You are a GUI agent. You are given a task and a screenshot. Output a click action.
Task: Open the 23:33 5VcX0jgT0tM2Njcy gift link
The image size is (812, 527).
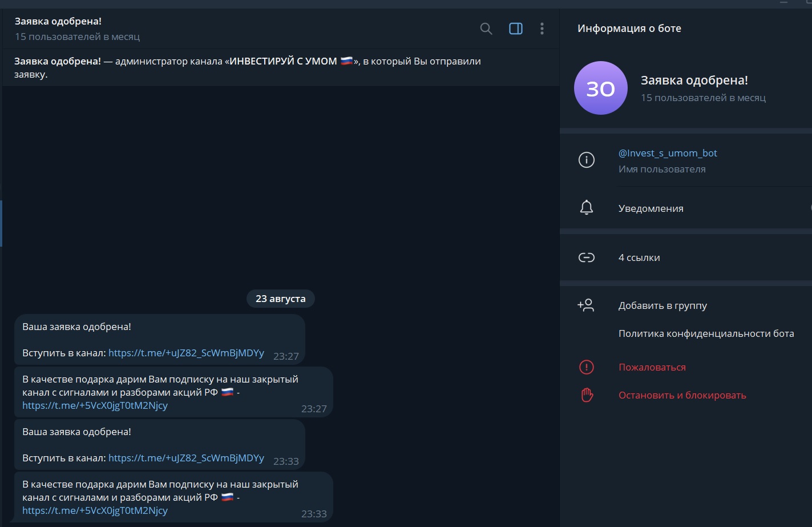click(x=95, y=510)
